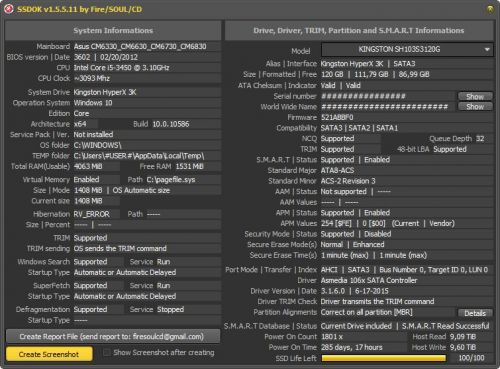This screenshot has width=500, height=369.
Task: Click Correct on all partition [MBR] text
Action: [366, 312]
